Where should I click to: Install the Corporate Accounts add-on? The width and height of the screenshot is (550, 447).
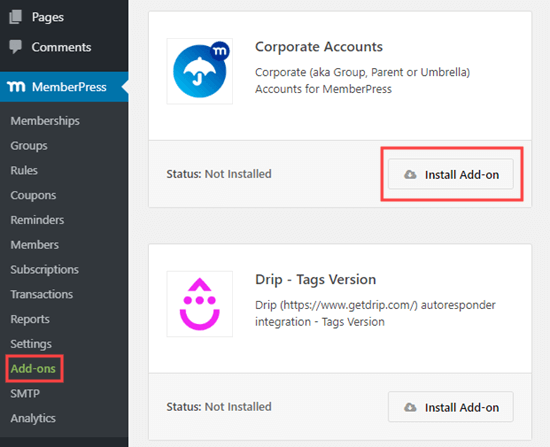point(451,174)
